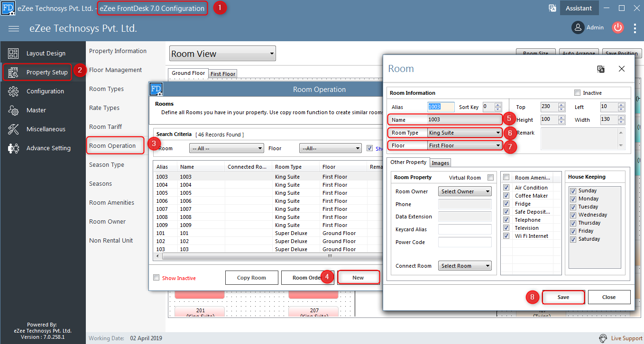Uncheck Wednesday in House Keeping

[x=573, y=215]
